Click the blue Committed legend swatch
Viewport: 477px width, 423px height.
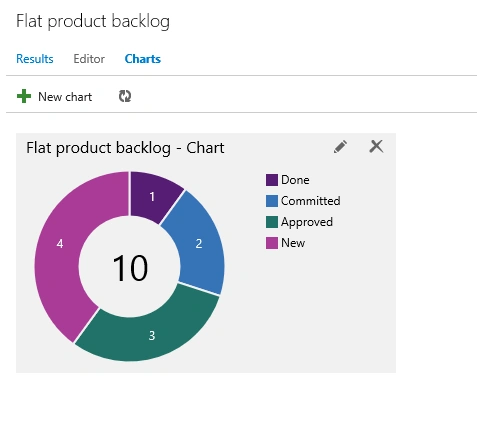tap(272, 201)
